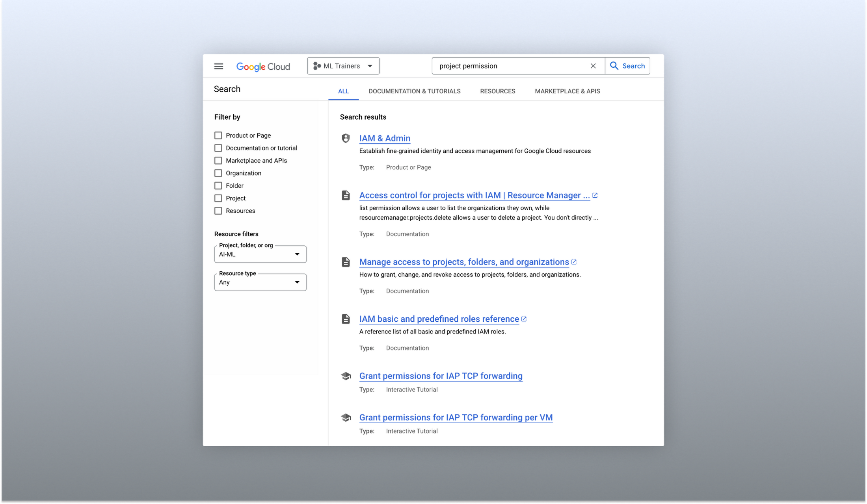Check the Folder filter
This screenshot has height=504, width=867.
pos(218,186)
